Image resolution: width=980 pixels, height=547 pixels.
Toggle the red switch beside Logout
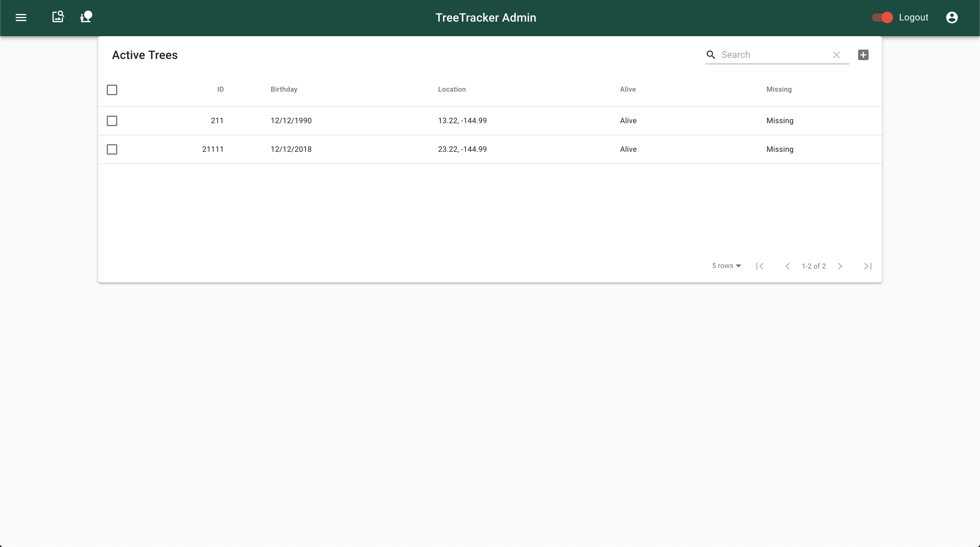pyautogui.click(x=883, y=18)
